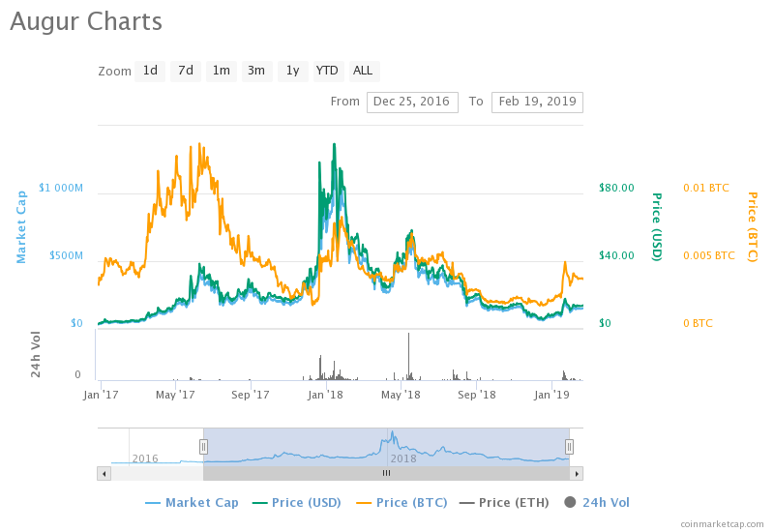Click the Price (BTC) vertical axis title
The image size is (774, 532).
[753, 227]
